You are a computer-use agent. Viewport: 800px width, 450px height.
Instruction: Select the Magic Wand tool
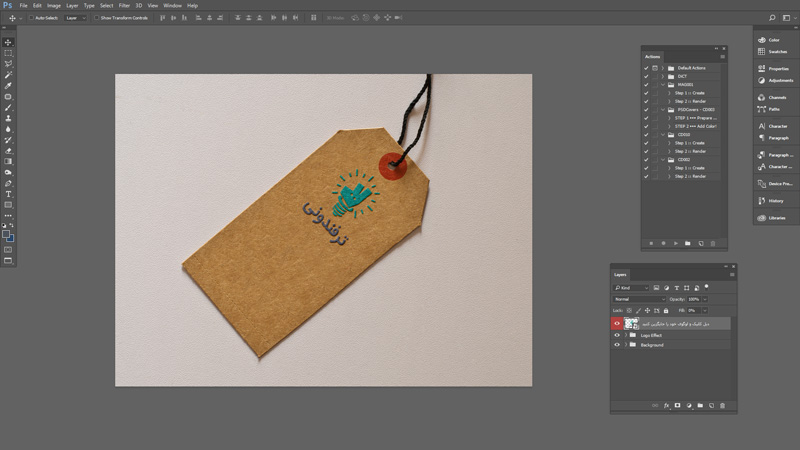click(x=8, y=75)
